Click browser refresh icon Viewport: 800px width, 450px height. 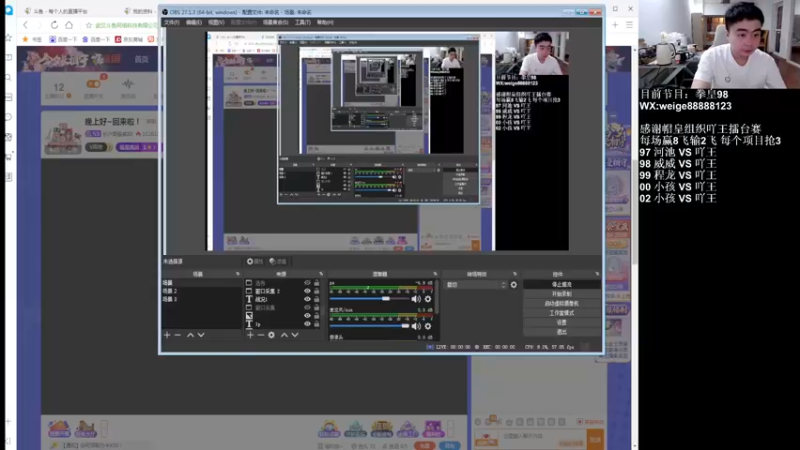pyautogui.click(x=54, y=25)
